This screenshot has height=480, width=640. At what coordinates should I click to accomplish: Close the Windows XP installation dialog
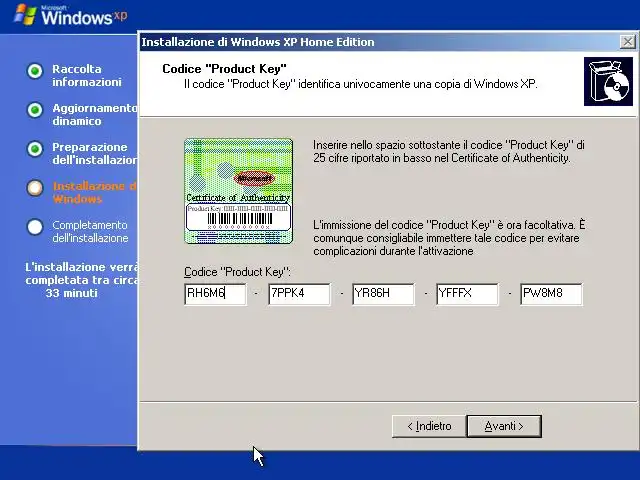[627, 42]
